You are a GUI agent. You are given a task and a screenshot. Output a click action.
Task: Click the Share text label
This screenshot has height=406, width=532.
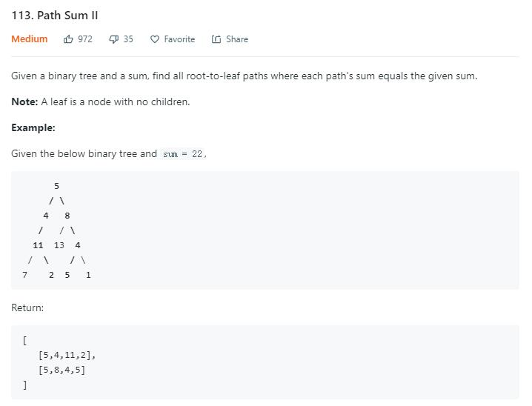237,39
